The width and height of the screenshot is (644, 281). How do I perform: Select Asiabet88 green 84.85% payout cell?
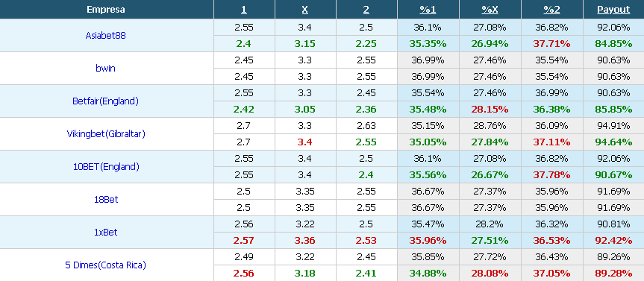pyautogui.click(x=613, y=43)
